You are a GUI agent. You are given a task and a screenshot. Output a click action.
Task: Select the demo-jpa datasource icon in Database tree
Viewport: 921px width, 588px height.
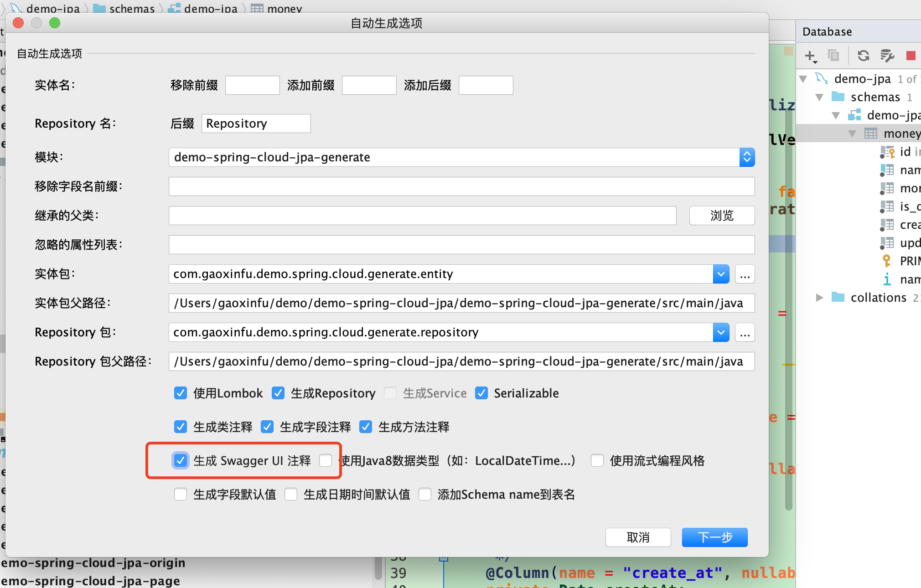coord(822,78)
